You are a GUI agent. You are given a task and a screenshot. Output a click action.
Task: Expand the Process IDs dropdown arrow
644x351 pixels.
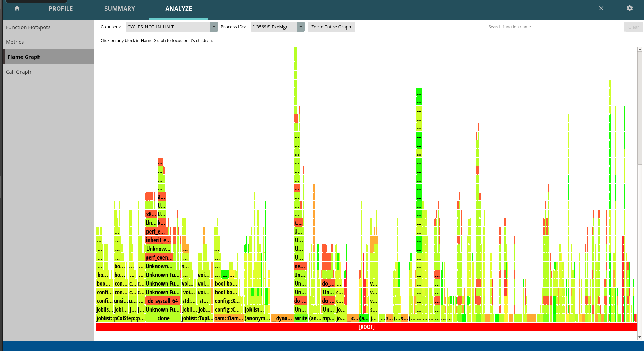tap(300, 27)
